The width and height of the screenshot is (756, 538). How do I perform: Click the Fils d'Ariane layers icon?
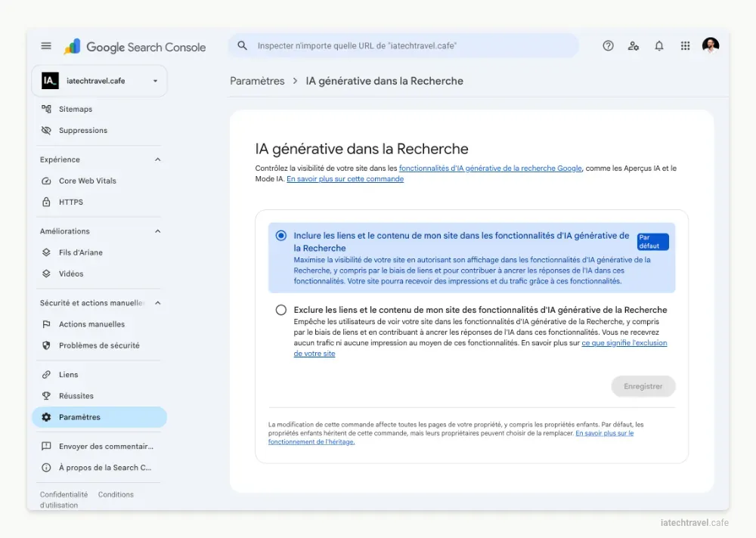point(46,252)
